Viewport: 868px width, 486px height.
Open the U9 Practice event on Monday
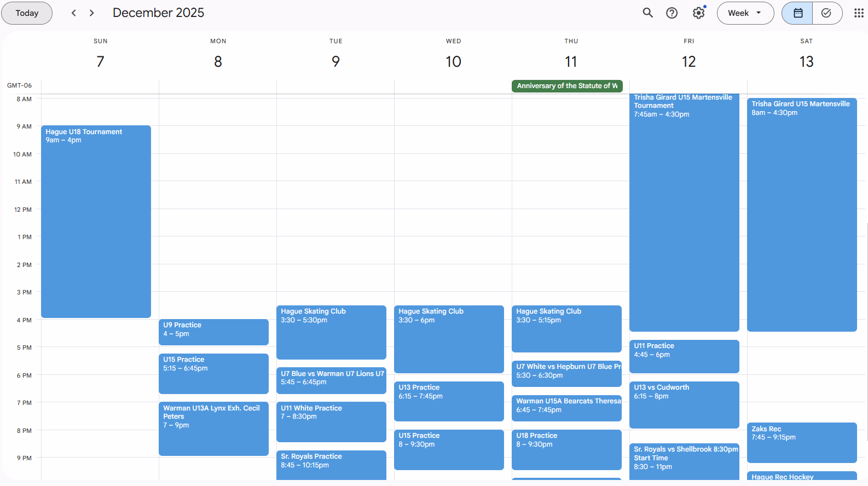coord(213,332)
